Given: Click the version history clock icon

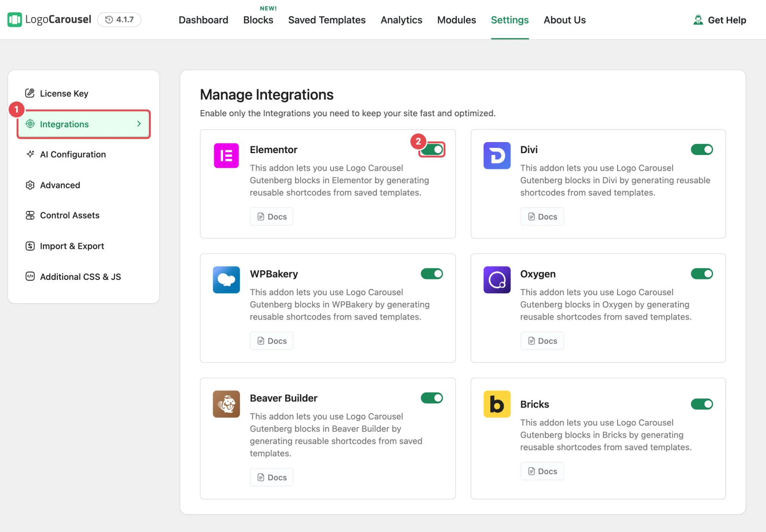Looking at the screenshot, I should point(109,20).
